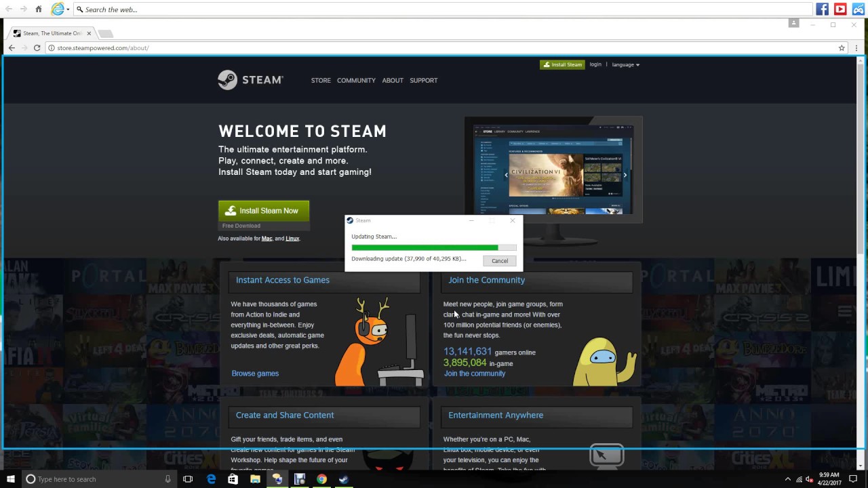Click the green Install Steam header button
This screenshot has height=488, width=868.
pyautogui.click(x=562, y=64)
